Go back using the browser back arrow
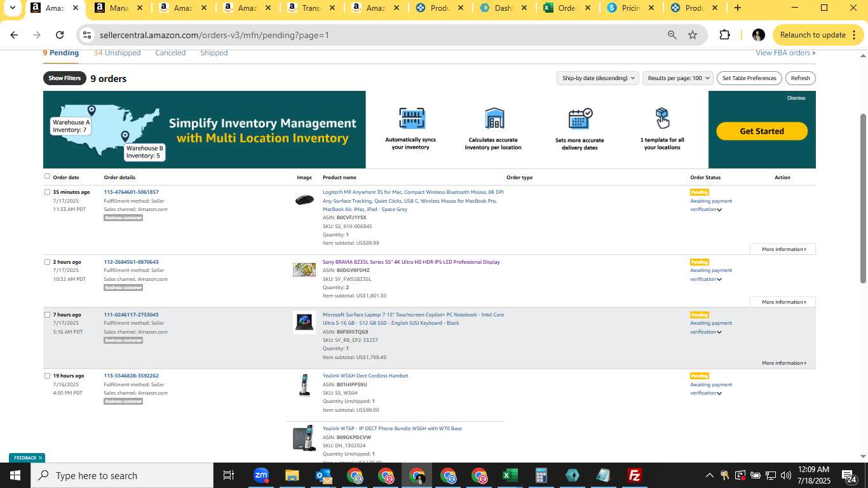The width and height of the screenshot is (868, 488). pos(14,35)
